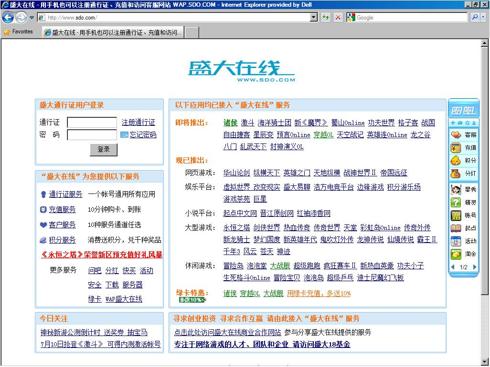Click the magnifier search button
This screenshot has height=367, width=490.
point(475,17)
